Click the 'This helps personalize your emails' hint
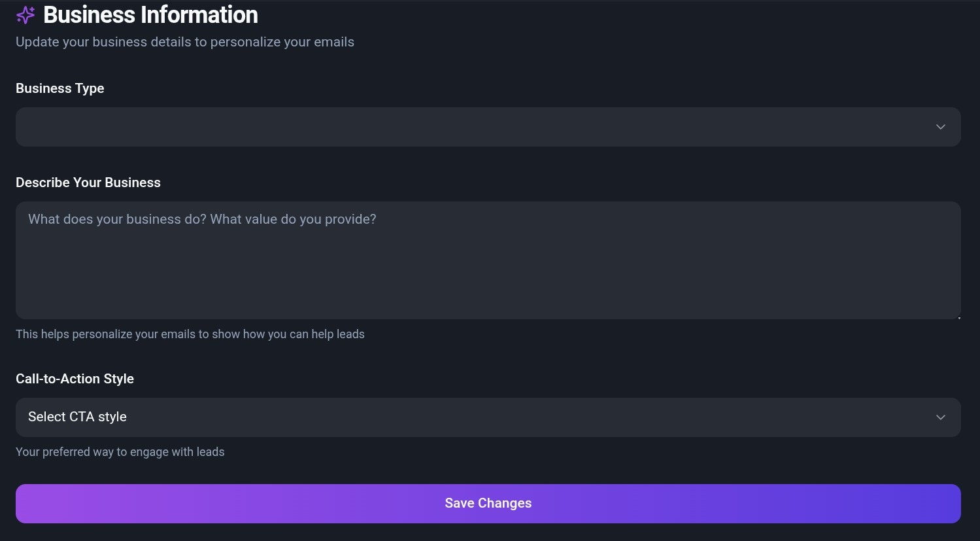 [190, 334]
